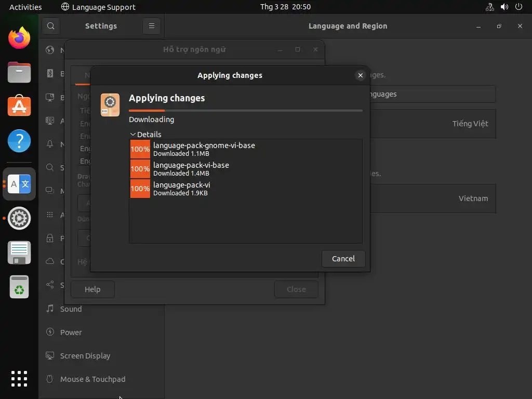
Task: Open the Trash icon in dock
Action: pos(19,287)
